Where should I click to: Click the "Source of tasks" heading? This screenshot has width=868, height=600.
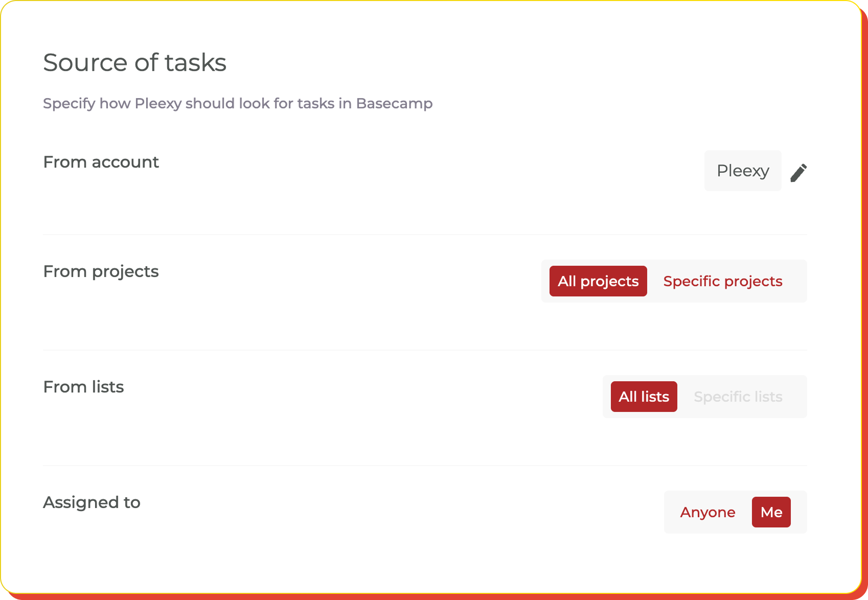pyautogui.click(x=134, y=62)
